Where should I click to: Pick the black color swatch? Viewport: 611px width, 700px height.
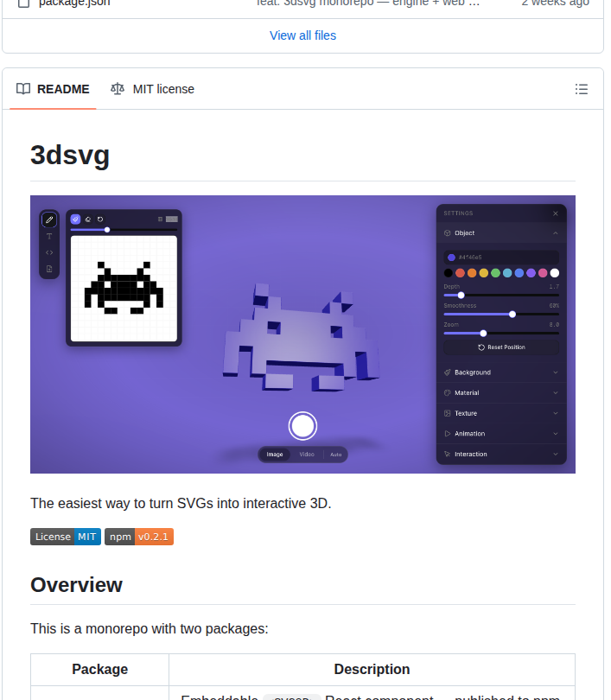449,273
